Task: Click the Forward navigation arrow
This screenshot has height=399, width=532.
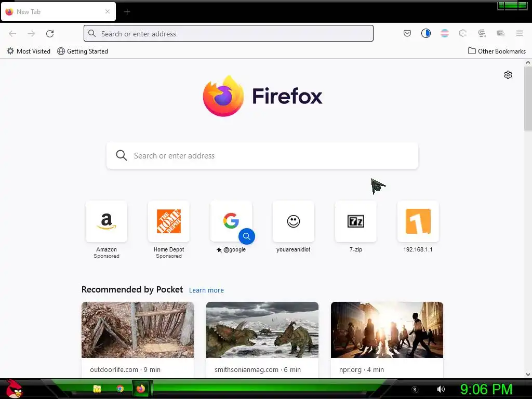Action: tap(31, 34)
